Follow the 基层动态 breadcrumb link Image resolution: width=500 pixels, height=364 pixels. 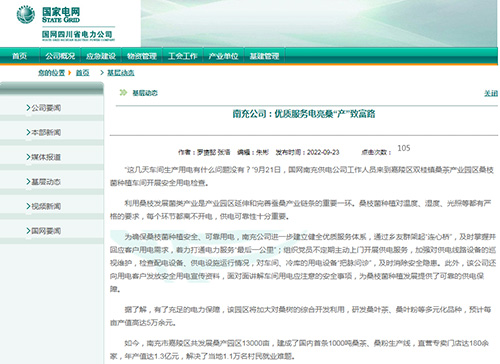click(121, 73)
